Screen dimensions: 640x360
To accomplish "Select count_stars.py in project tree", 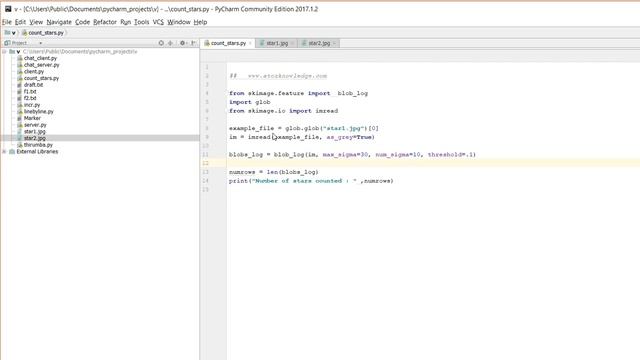I will click(x=41, y=78).
